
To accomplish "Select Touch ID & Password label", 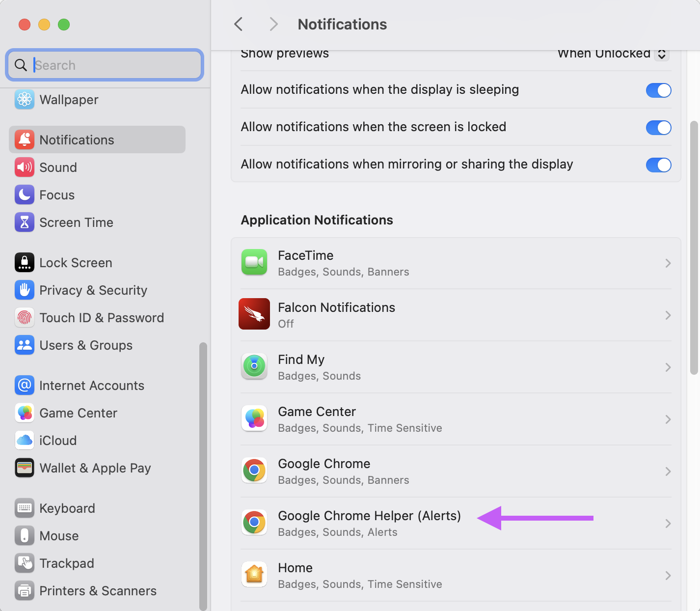I will pyautogui.click(x=102, y=318).
